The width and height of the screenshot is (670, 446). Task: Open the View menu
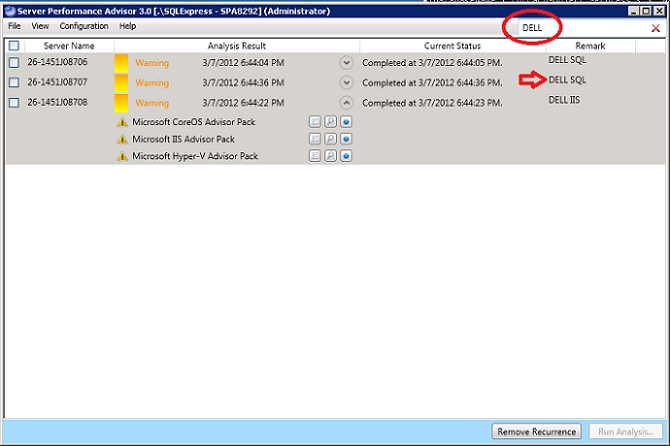(40, 26)
